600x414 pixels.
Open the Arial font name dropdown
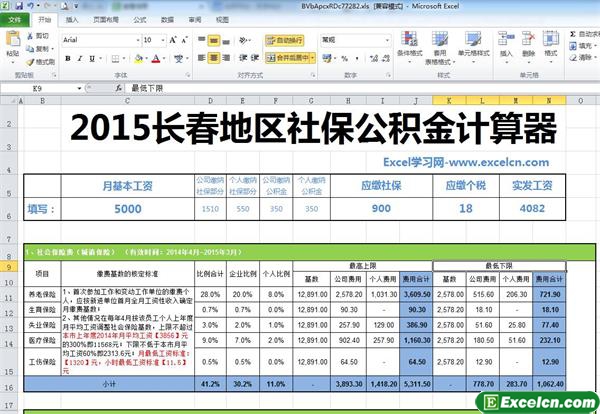point(138,40)
